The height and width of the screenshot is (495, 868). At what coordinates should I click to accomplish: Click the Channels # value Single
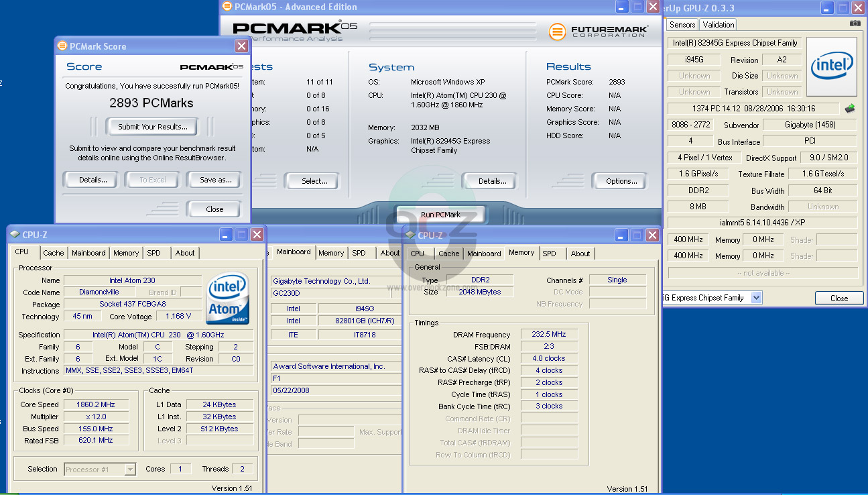[x=617, y=280]
